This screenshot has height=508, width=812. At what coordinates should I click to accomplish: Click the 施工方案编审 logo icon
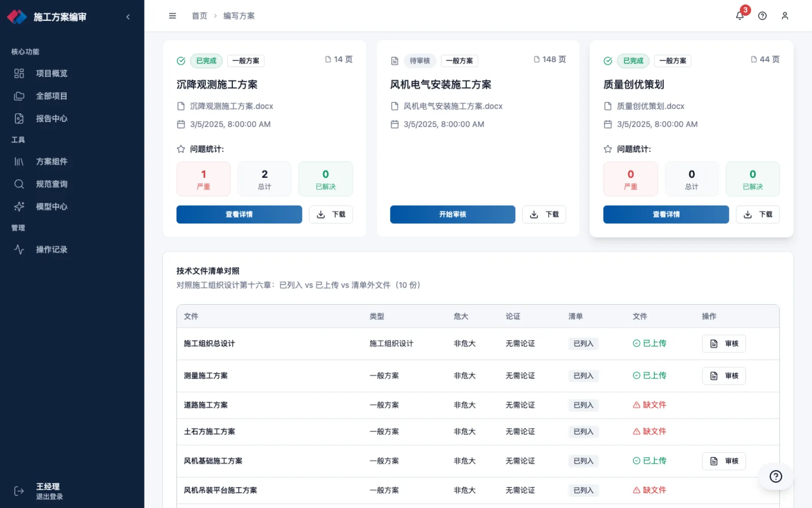(x=17, y=17)
